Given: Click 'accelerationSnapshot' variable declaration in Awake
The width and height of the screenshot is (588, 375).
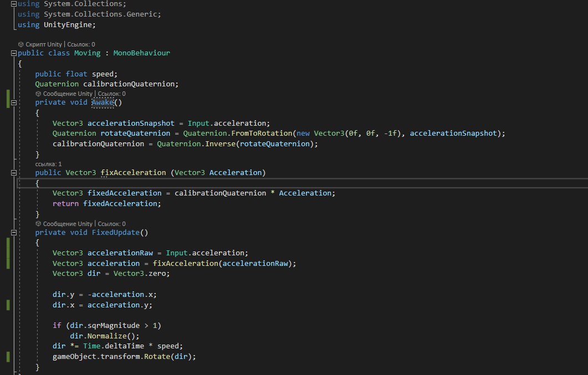Looking at the screenshot, I should click(x=131, y=124).
